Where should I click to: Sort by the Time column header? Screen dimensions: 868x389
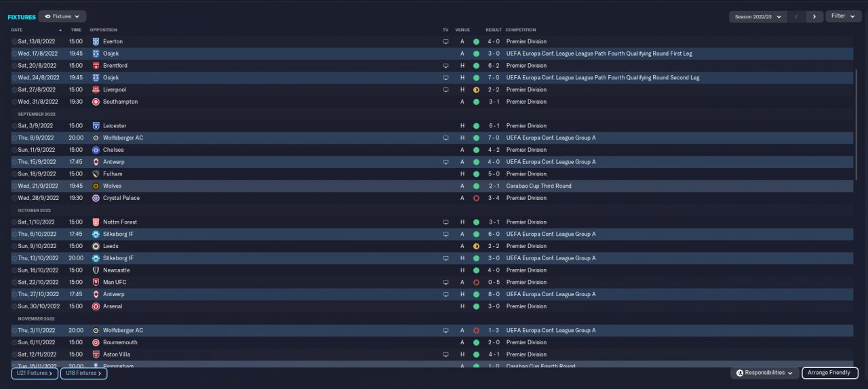(76, 30)
